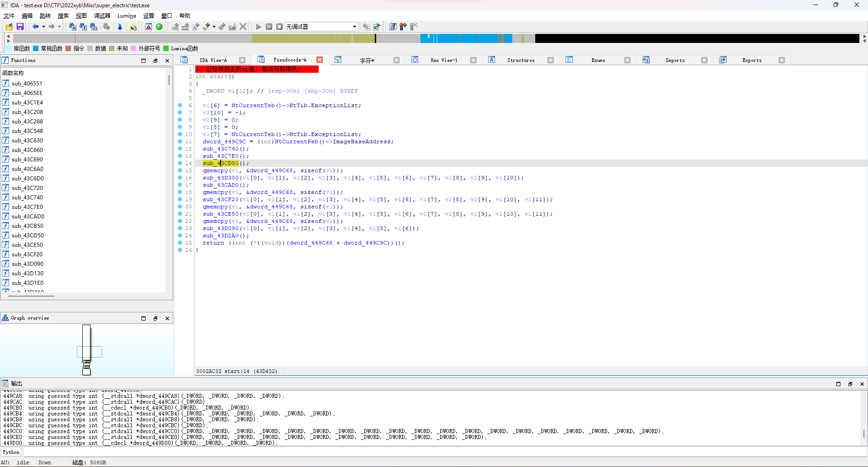
Task: Open the 无调试器 debugger selection dropdown
Action: [x=321, y=27]
